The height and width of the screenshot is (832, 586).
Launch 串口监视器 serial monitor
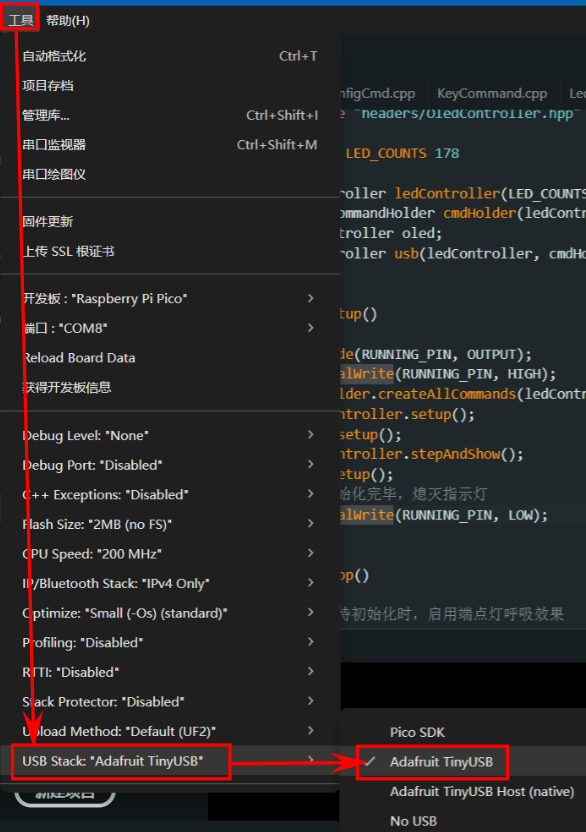[170, 145]
